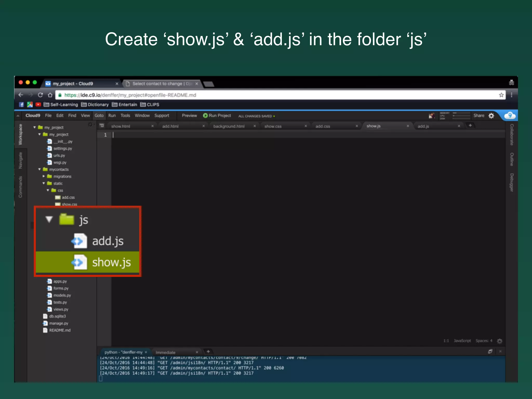Click the Preview button

coord(189,116)
